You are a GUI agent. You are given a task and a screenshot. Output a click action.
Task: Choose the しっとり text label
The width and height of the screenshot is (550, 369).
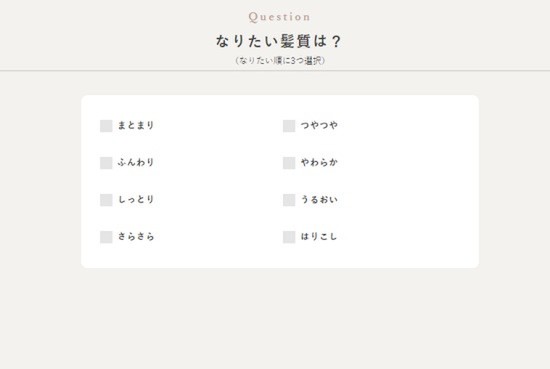point(136,199)
